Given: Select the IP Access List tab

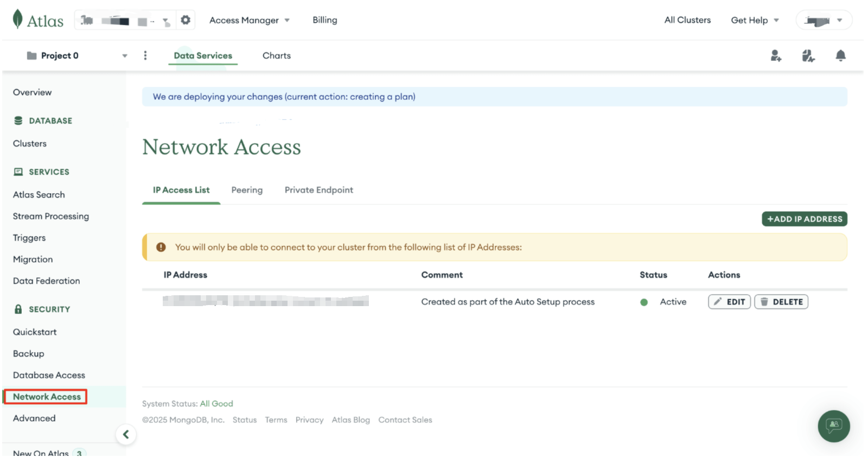Looking at the screenshot, I should click(181, 190).
